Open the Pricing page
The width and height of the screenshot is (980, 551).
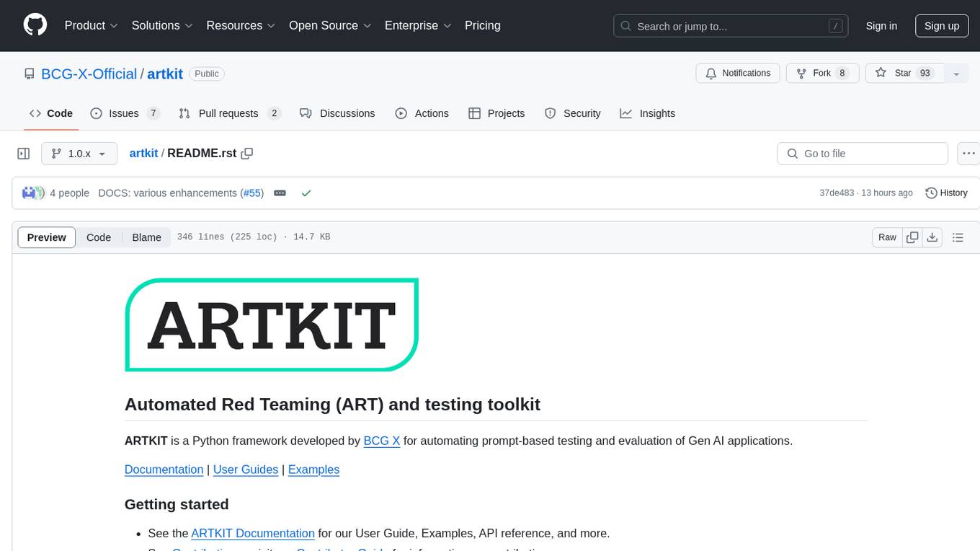click(483, 25)
